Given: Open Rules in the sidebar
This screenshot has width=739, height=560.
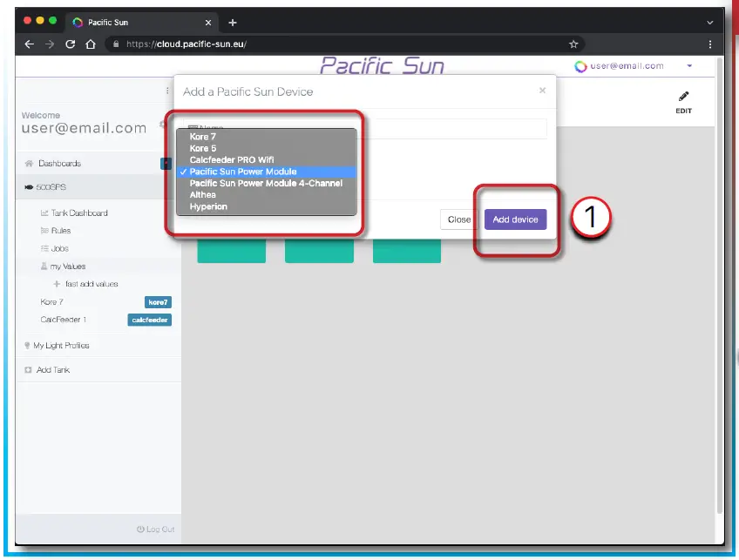Looking at the screenshot, I should 61,231.
